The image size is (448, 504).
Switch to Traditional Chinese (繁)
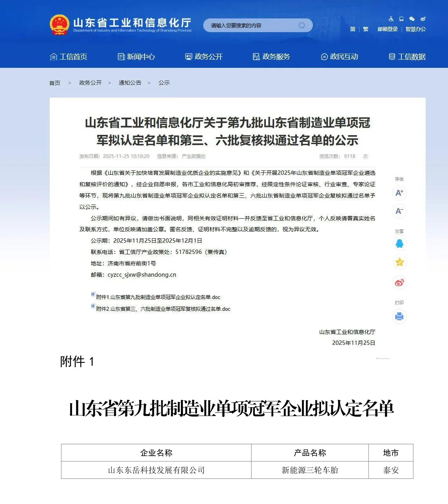click(x=366, y=29)
